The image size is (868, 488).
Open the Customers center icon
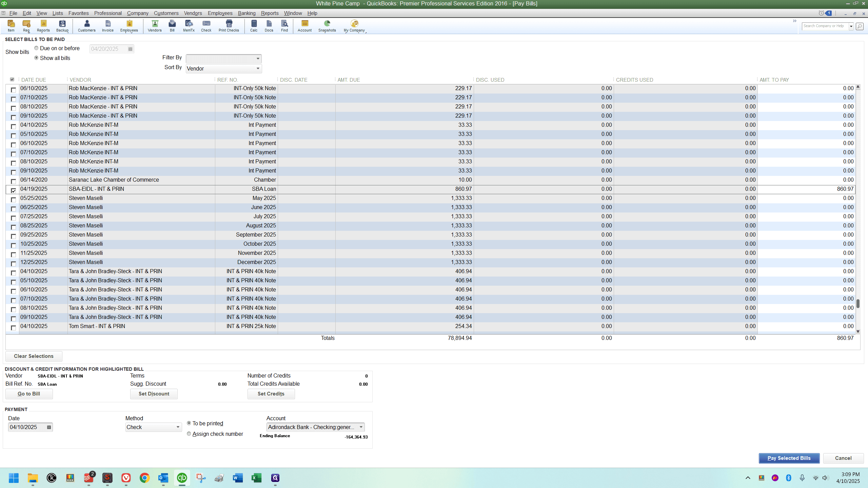coord(87,26)
